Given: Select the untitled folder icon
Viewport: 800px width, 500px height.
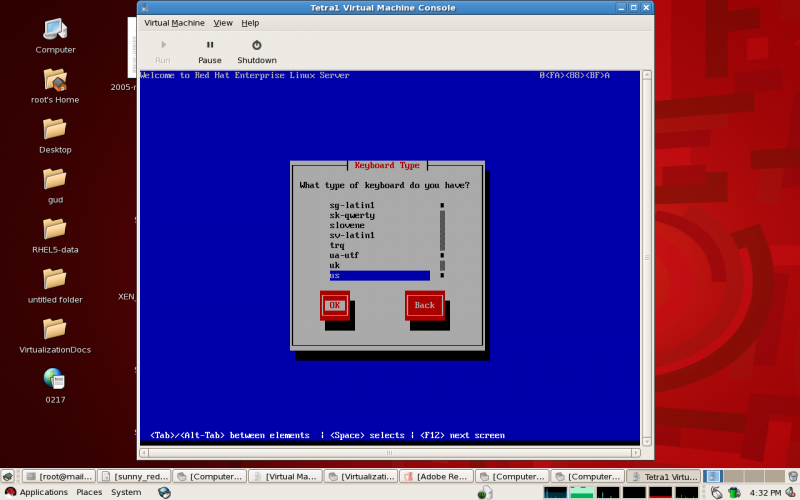Looking at the screenshot, I should pyautogui.click(x=55, y=286).
